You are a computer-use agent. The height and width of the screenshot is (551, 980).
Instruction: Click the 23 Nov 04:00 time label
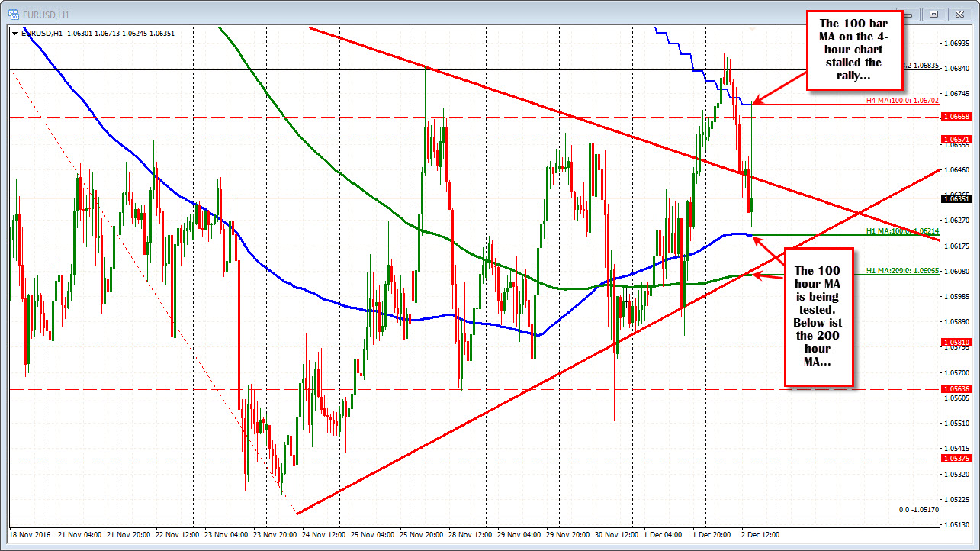[x=227, y=534]
